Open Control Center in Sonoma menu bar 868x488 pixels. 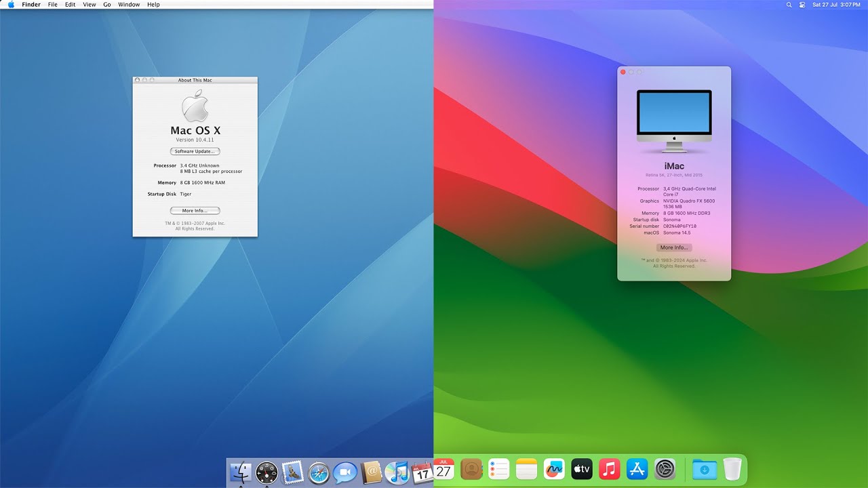[x=802, y=4]
